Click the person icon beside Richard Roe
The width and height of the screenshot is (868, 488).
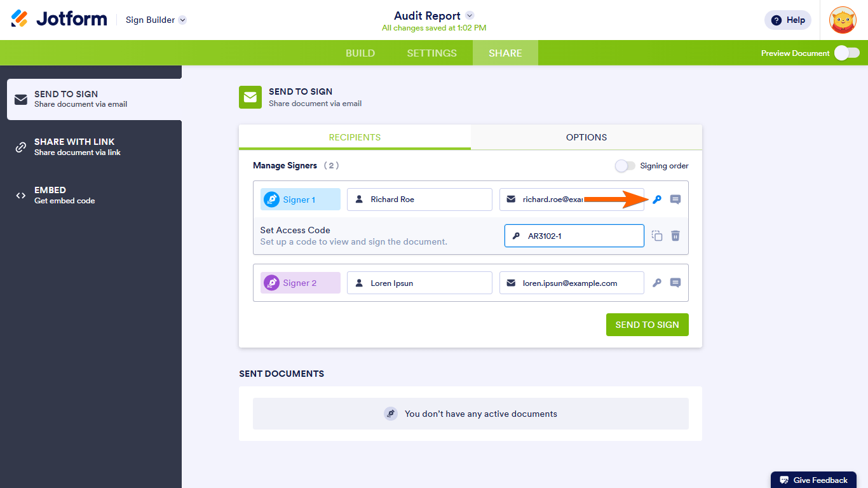coord(359,200)
